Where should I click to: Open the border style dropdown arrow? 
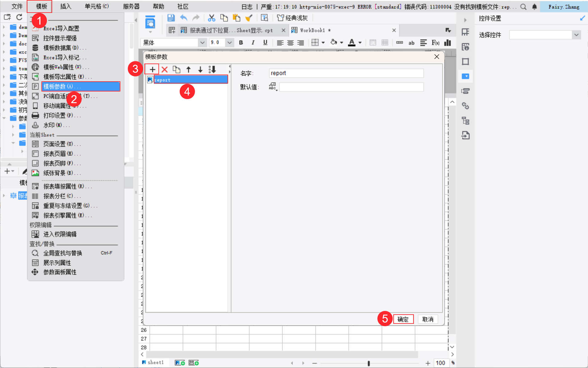coord(323,43)
